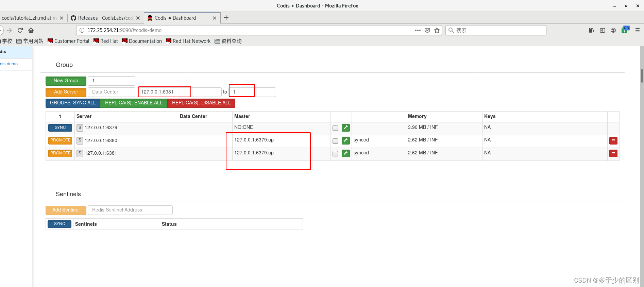Toggle the Firefox sidebar view
The width and height of the screenshot is (644, 287).
click(x=603, y=30)
